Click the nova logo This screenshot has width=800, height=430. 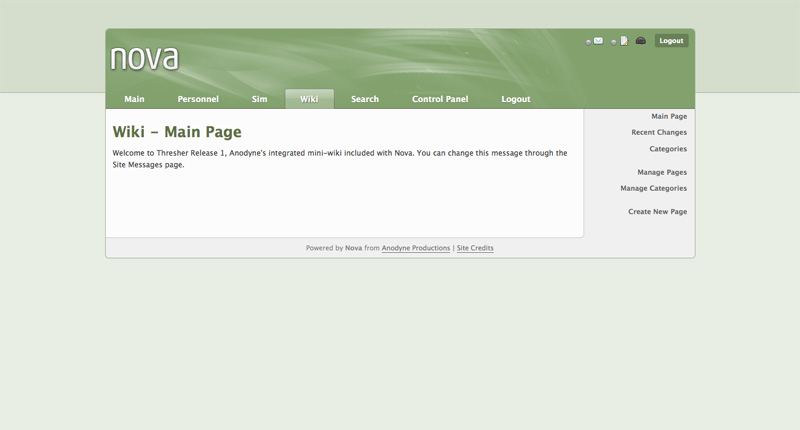click(145, 57)
